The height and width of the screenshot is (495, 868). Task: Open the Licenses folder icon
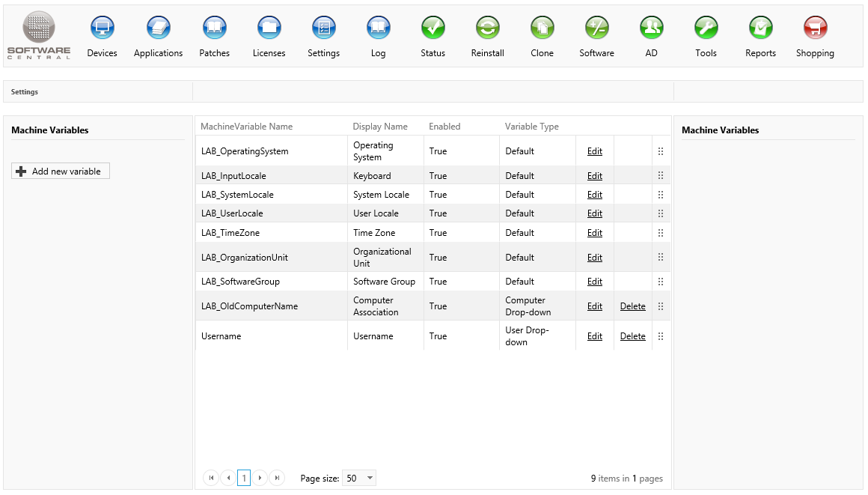coord(269,28)
